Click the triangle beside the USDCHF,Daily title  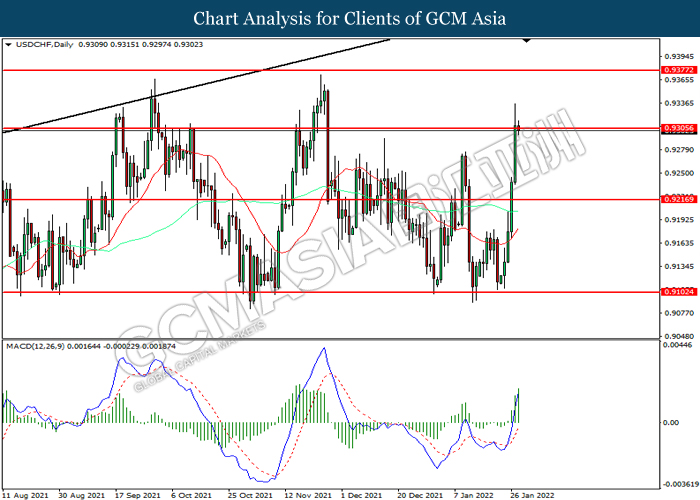(x=8, y=45)
